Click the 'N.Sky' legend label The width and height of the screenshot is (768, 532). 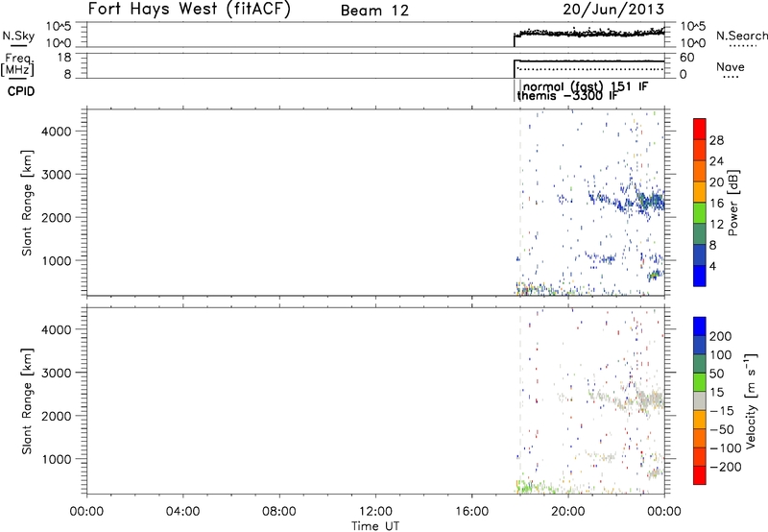[18, 36]
